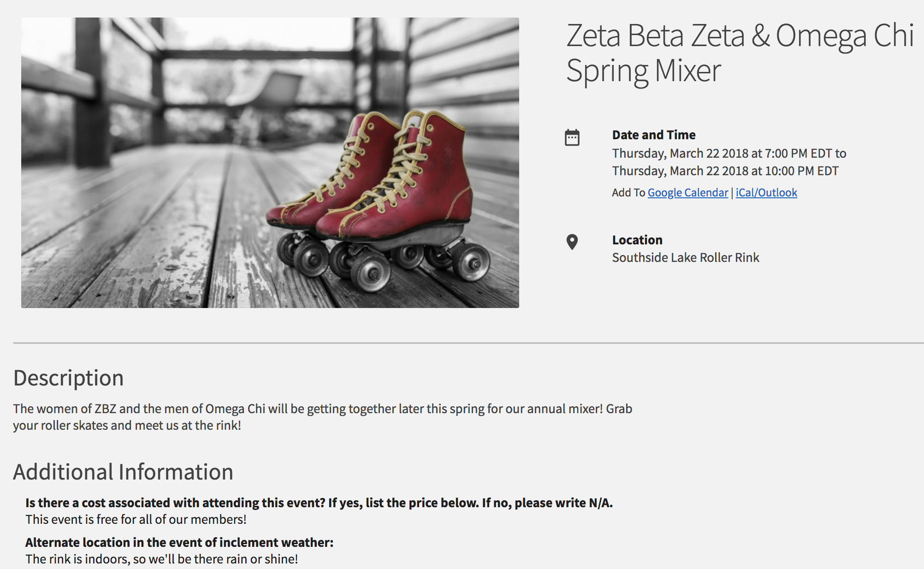Click the 7:00 PM EDT start time line

coord(729,154)
